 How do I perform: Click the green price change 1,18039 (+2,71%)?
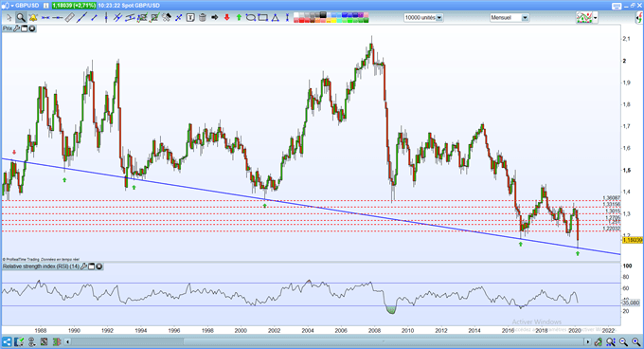[74, 6]
